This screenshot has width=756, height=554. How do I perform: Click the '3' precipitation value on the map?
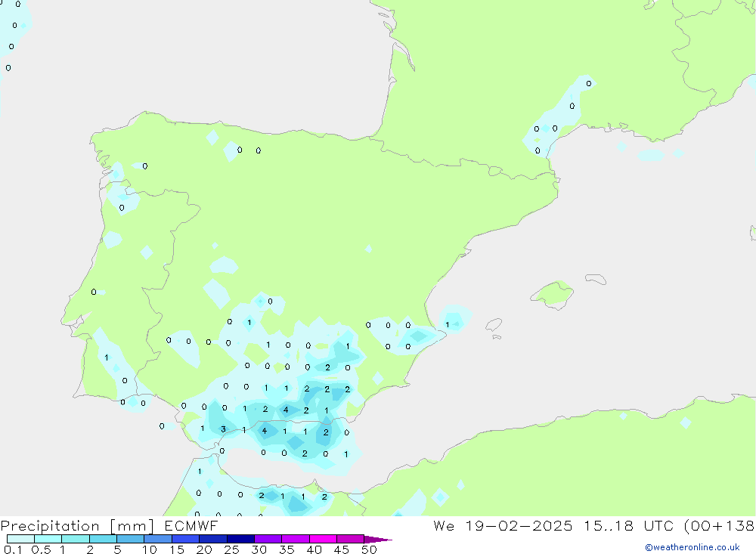click(223, 429)
